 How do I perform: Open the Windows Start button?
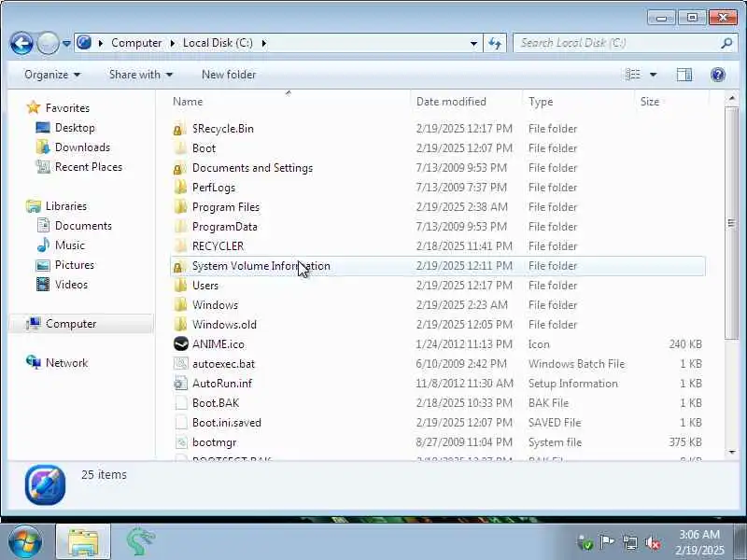tap(24, 542)
